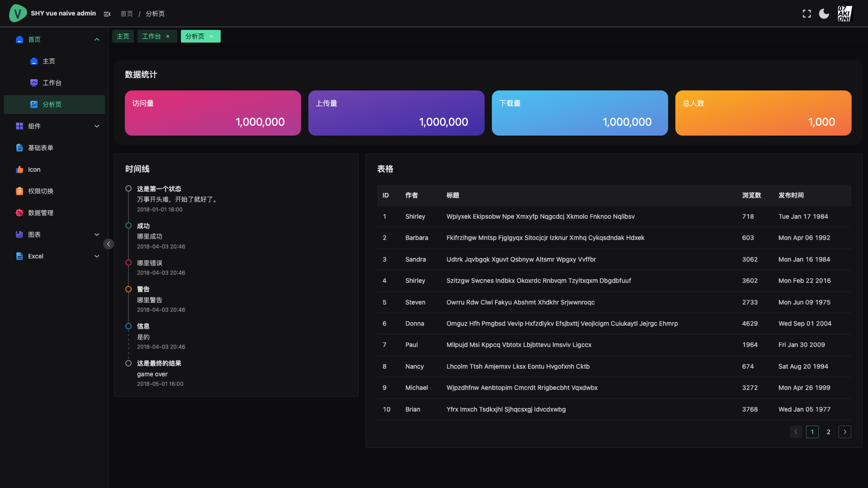Click the 首页 home icon in sidebar
Image resolution: width=868 pixels, height=488 pixels.
[19, 39]
